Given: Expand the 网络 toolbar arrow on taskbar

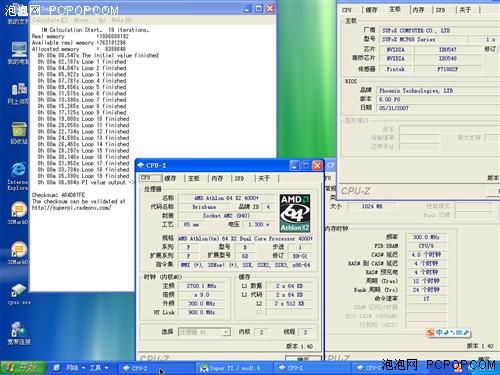Looking at the screenshot, I should click(83, 368).
